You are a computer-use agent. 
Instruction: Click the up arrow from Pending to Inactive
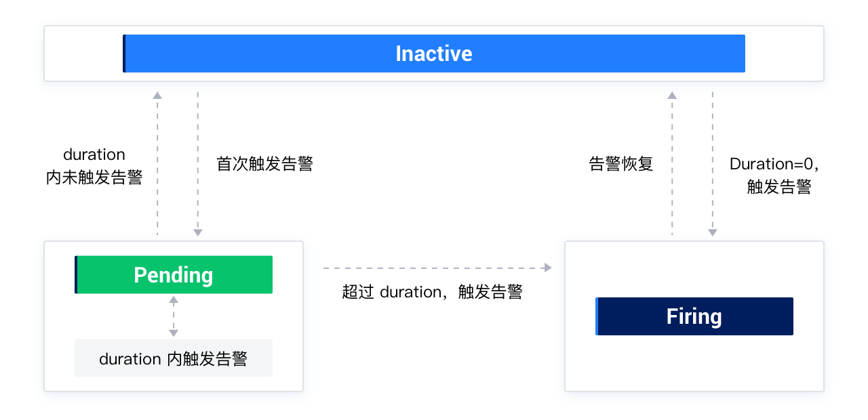tap(157, 163)
